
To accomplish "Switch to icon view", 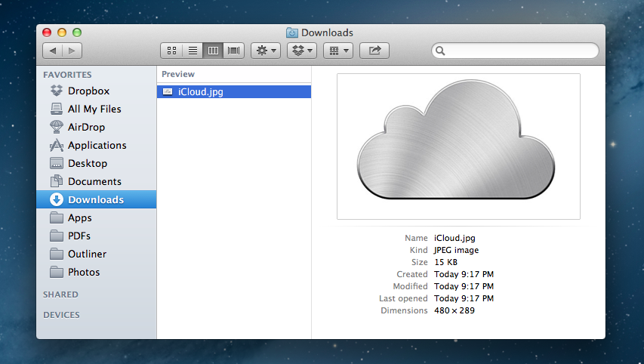I will [171, 51].
